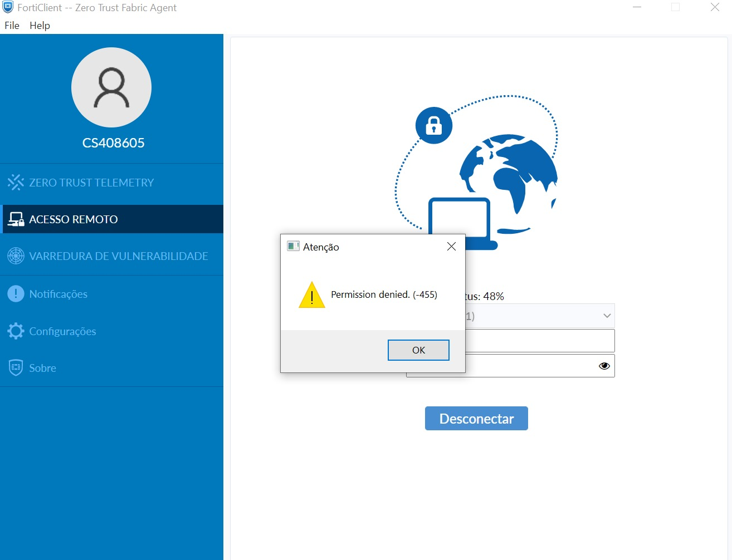Click the user avatar picture
This screenshot has height=560, width=732.
[111, 87]
